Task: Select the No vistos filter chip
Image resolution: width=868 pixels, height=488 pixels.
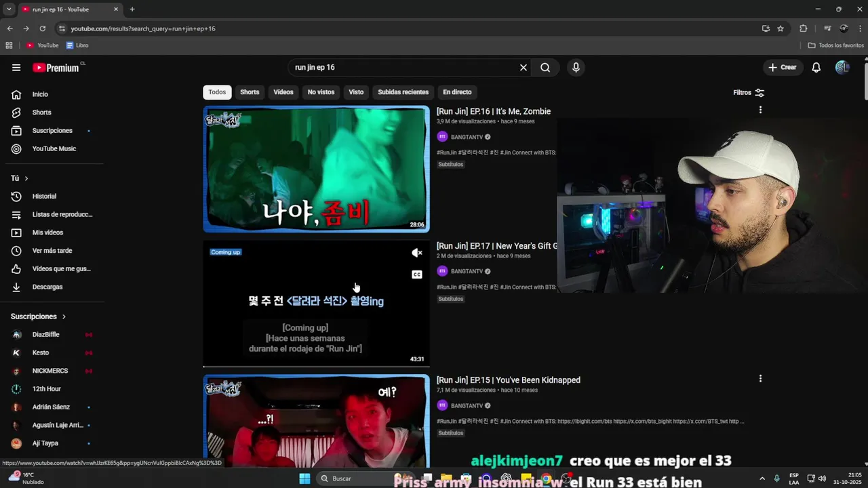Action: point(321,92)
